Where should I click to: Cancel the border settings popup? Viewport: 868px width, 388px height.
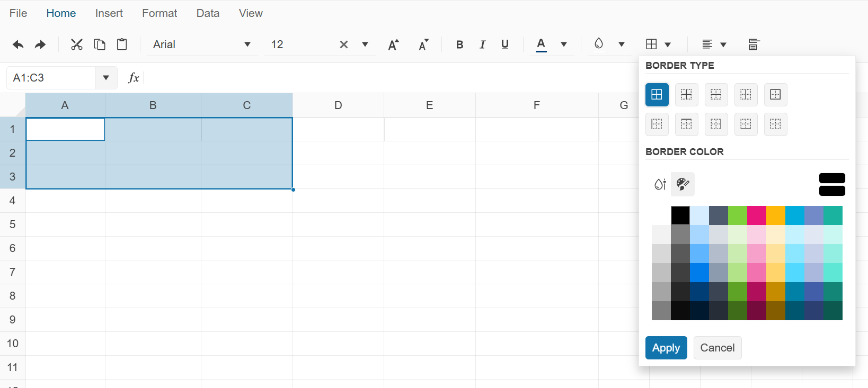717,348
